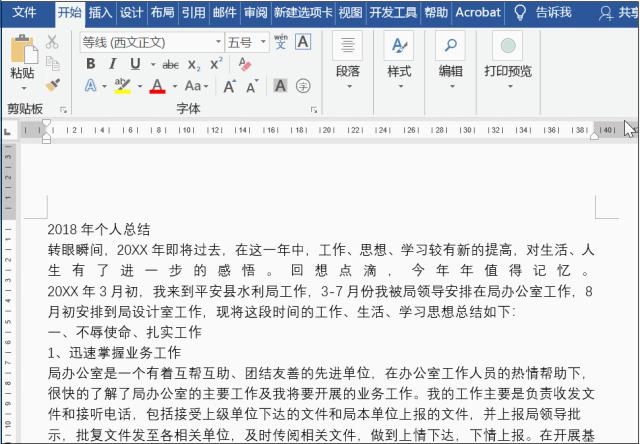Open the 新建选项卡 custom tab

point(303,12)
